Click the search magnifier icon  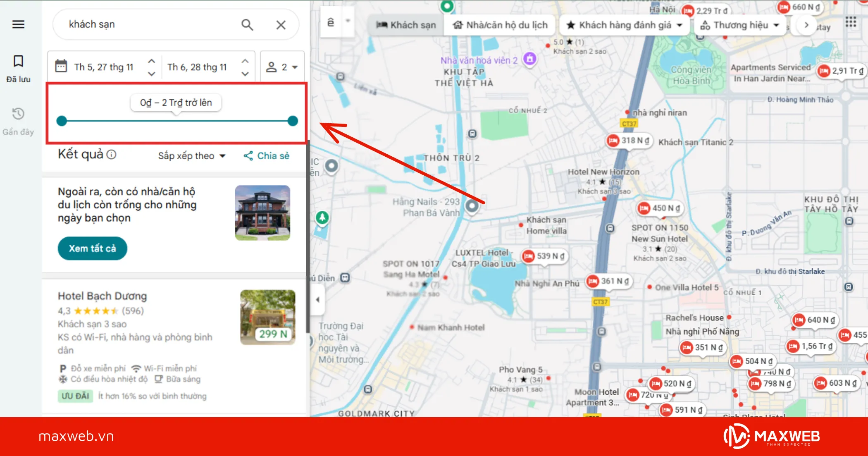247,25
